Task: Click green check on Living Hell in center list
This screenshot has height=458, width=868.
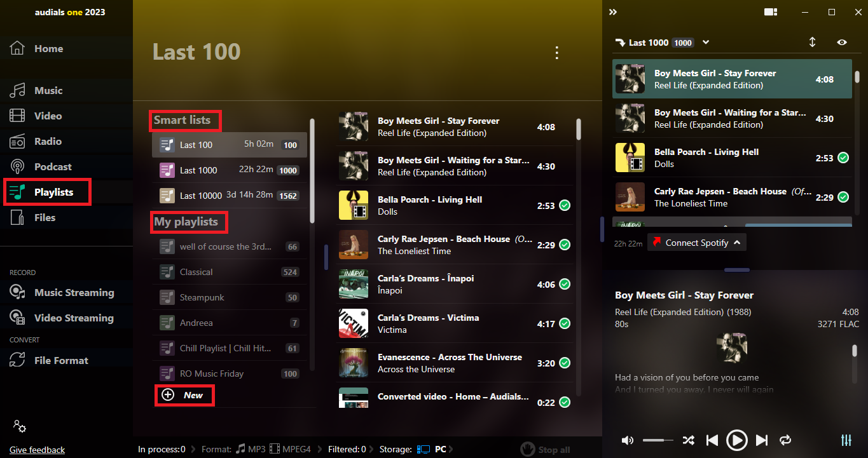Action: [x=564, y=206]
